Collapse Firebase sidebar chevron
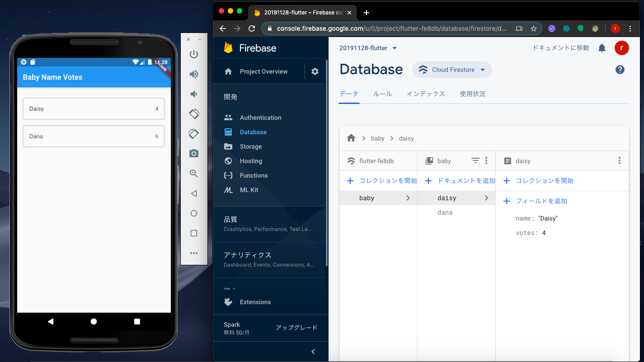The width and height of the screenshot is (644, 362). [x=313, y=352]
